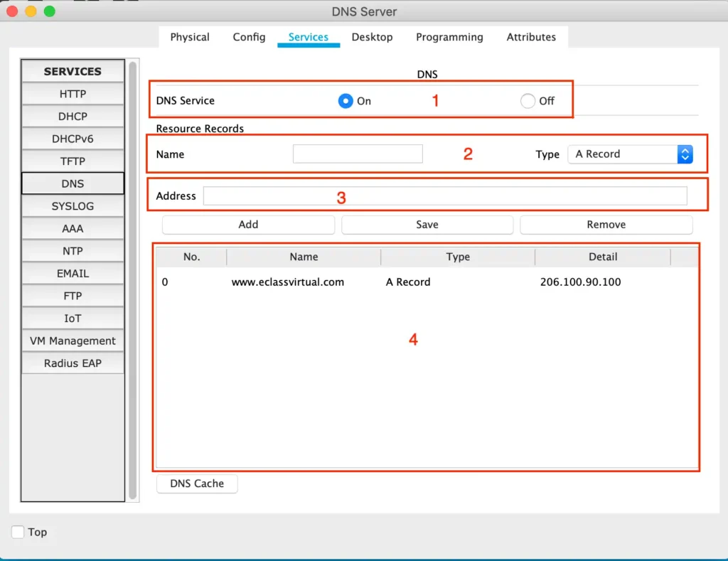Open the record Type dropdown

click(631, 154)
